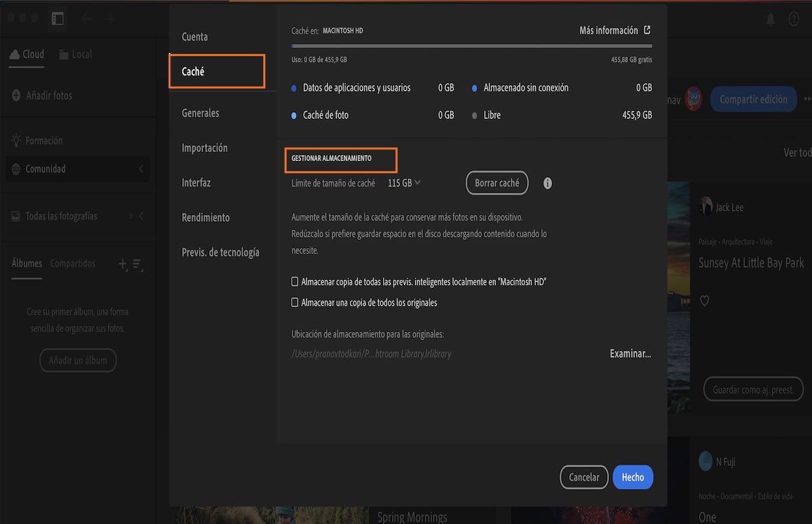The width and height of the screenshot is (812, 524).
Task: Switch to the Compartidos albums tab
Action: coord(74,263)
